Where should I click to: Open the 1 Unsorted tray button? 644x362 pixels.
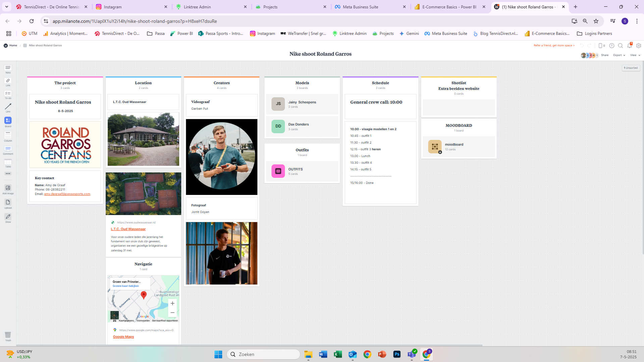(631, 68)
